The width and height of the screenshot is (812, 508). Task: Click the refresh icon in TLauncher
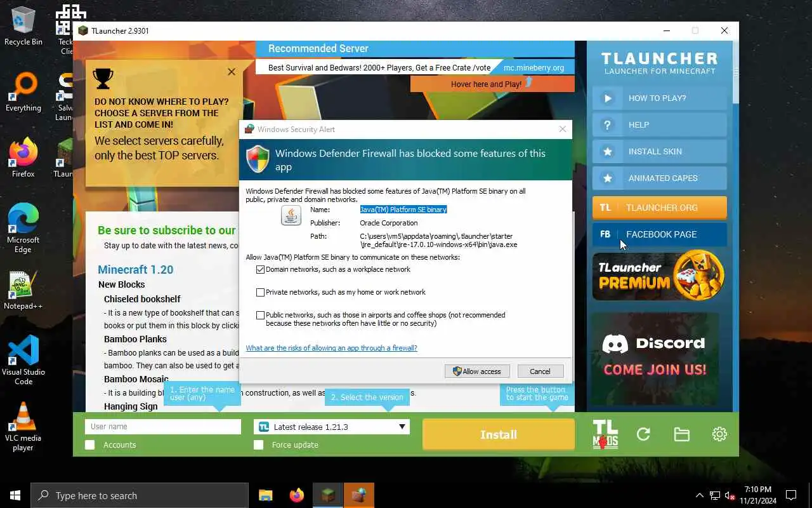(x=643, y=434)
